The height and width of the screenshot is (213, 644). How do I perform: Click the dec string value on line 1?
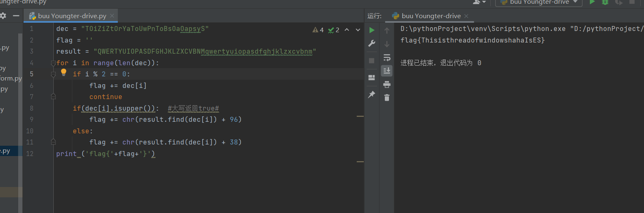point(145,29)
